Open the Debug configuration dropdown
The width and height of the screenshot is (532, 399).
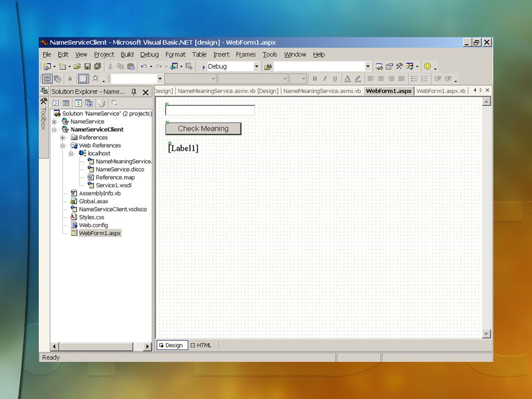[257, 67]
